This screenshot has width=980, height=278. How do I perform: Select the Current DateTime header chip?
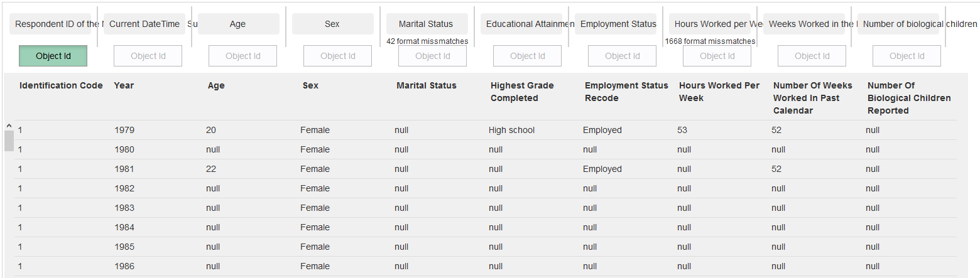point(144,24)
